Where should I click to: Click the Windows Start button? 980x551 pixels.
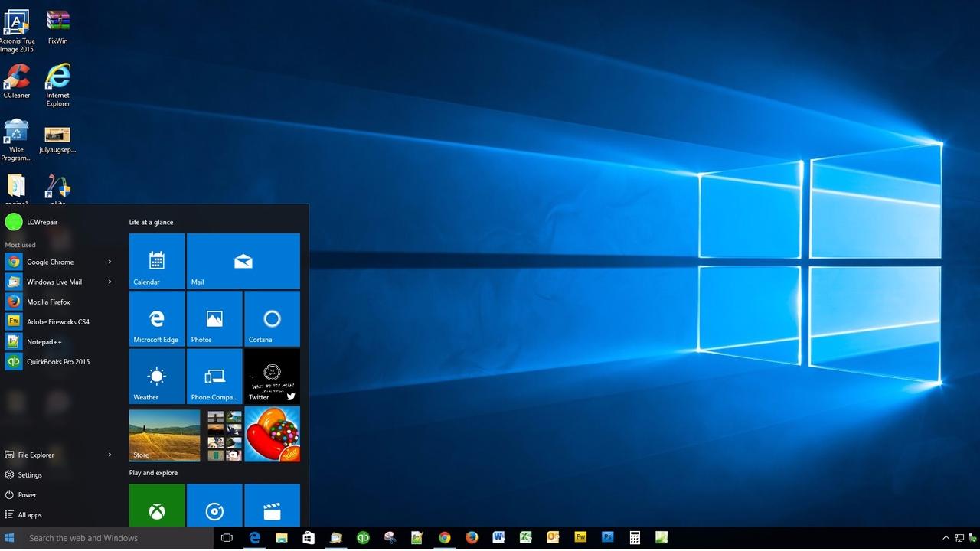tap(10, 538)
